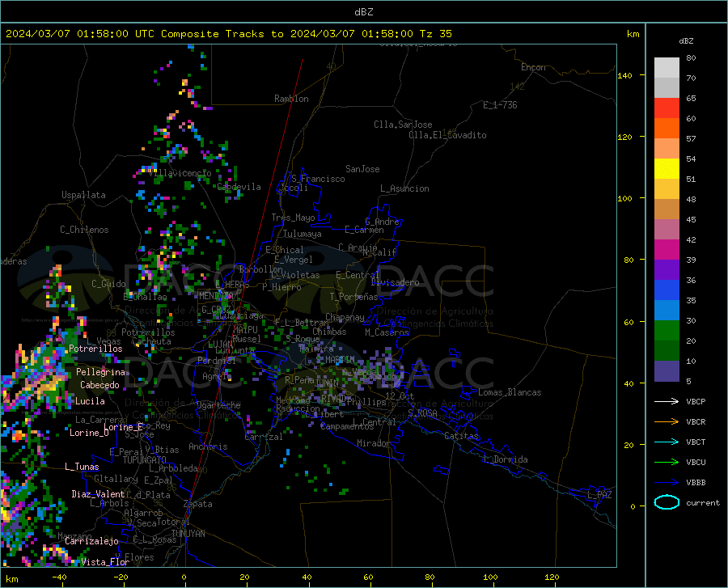Click the 'Capdevila' map label
The width and height of the screenshot is (728, 588).
pos(239,187)
